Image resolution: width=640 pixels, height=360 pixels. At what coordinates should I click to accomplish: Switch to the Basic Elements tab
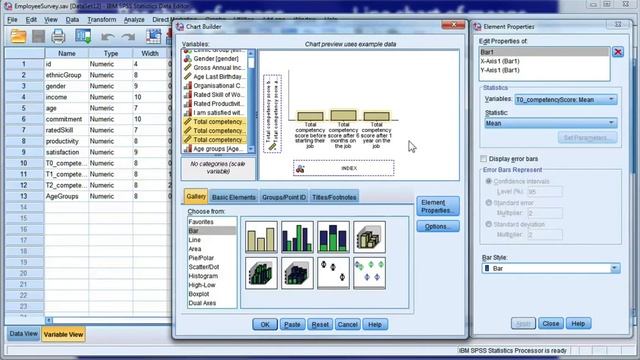pos(234,197)
